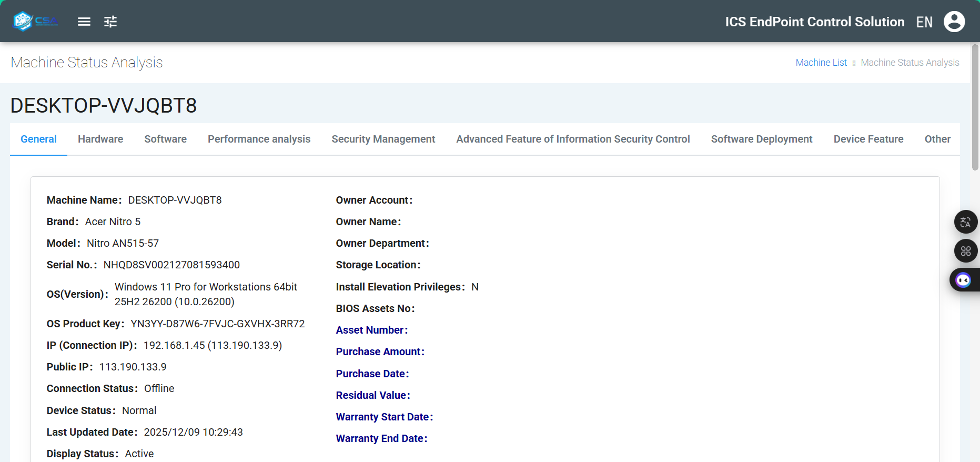Click the floating translate button

(965, 222)
